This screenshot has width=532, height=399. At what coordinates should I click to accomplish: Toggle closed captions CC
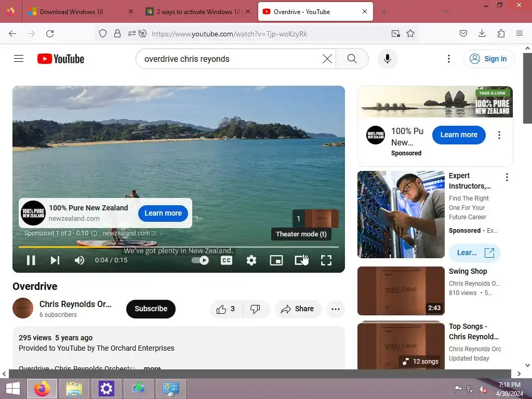[x=227, y=260]
